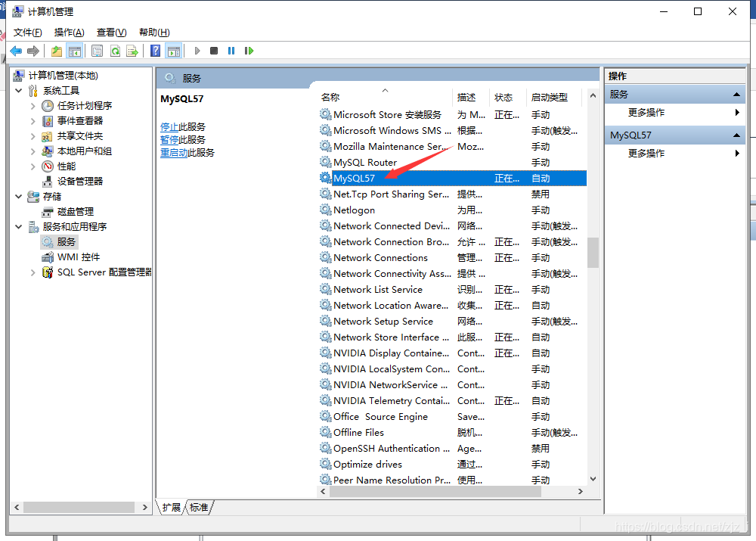Open the 操作(A) menu
Viewport: 756px width, 541px height.
pos(69,33)
